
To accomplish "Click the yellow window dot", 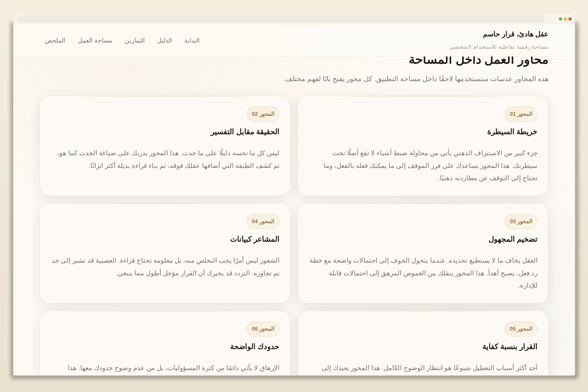I will click(x=565, y=19).
